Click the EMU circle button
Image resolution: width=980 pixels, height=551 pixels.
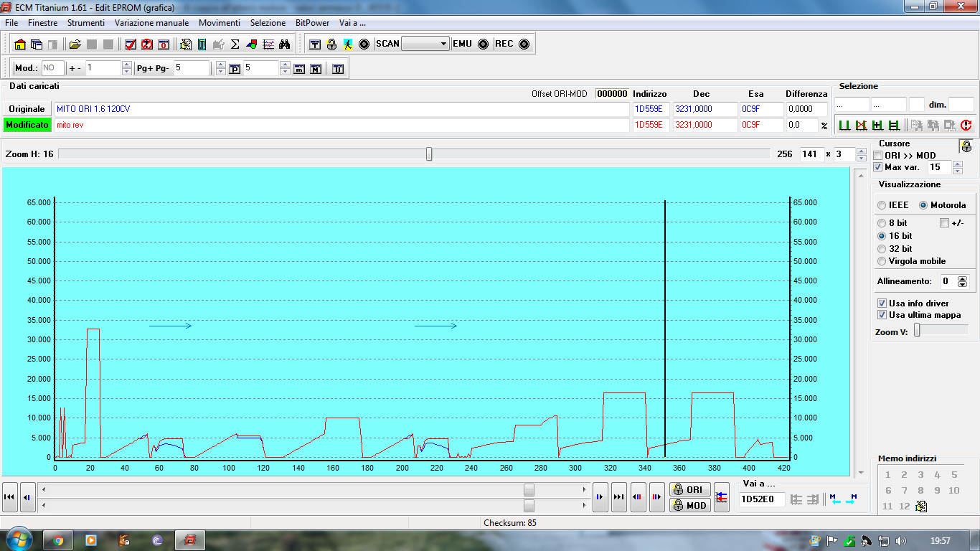pos(484,44)
